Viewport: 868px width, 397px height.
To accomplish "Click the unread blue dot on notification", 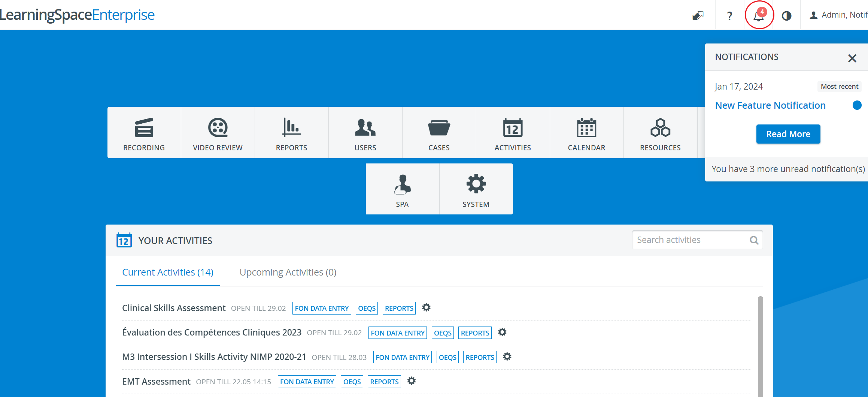I will (857, 105).
